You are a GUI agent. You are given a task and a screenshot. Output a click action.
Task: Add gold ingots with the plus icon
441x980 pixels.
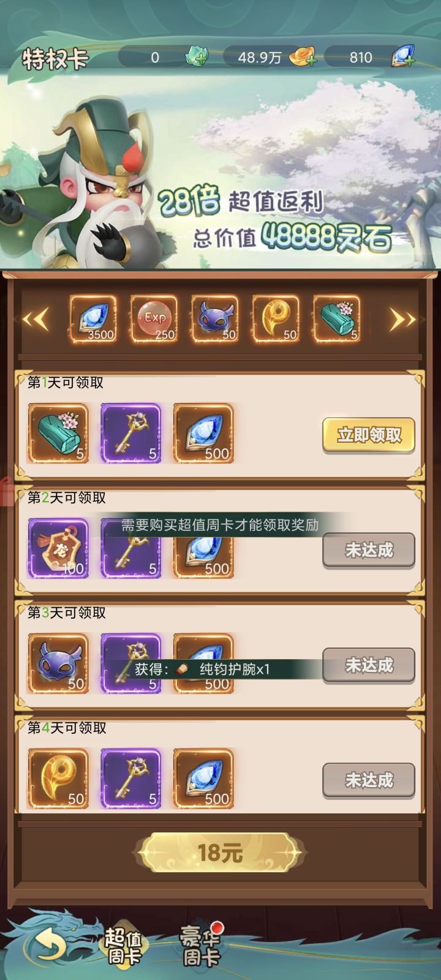[x=303, y=56]
